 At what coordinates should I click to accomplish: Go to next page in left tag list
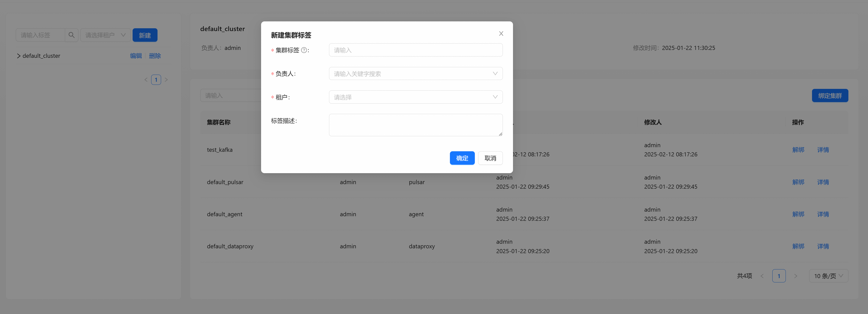(x=166, y=80)
